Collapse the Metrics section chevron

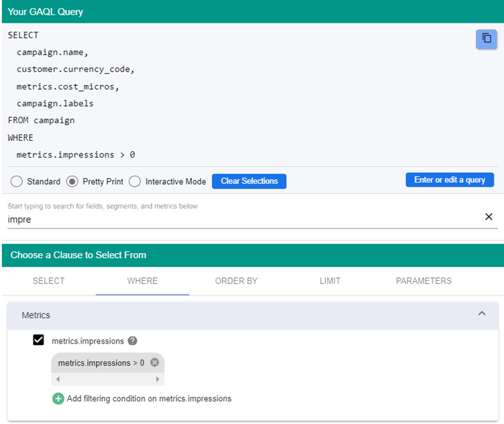(481, 313)
